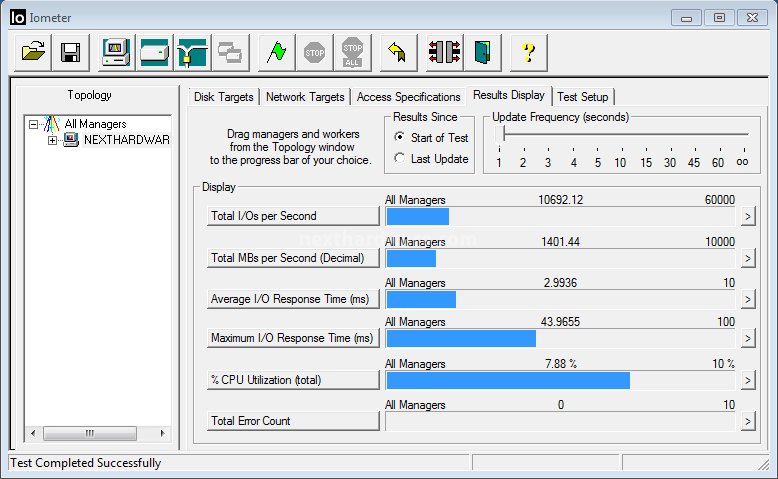Open details arrow for Total Error Count
The width and height of the screenshot is (778, 479).
(748, 421)
